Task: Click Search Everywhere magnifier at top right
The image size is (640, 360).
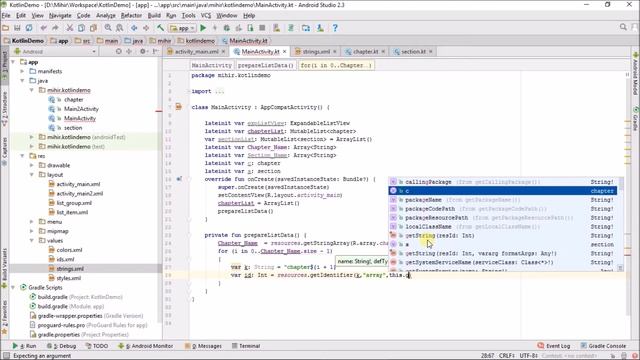Action: click(x=623, y=27)
